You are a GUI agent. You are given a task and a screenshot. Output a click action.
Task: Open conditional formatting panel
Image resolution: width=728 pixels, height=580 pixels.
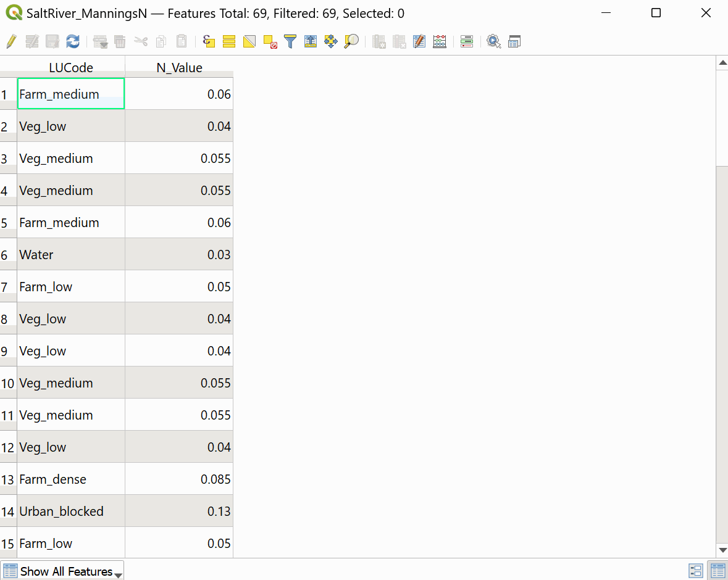coord(467,41)
